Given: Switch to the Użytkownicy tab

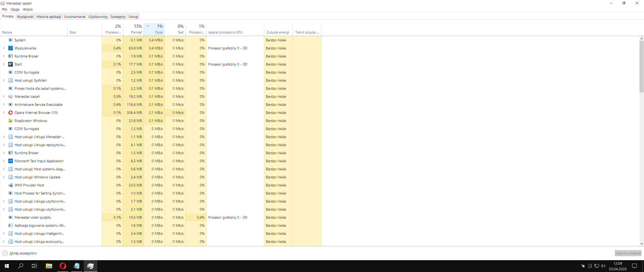Looking at the screenshot, I should 98,17.
